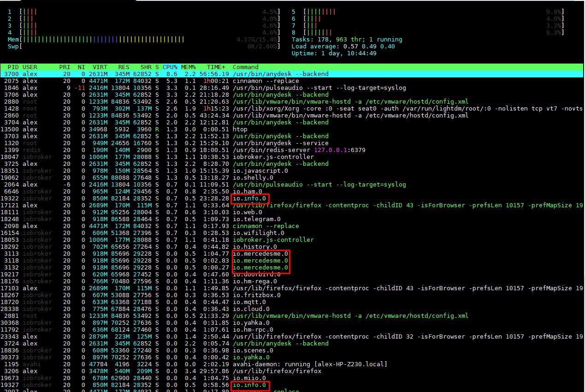Select PID 1846 pulseaudio process row

coord(292,88)
